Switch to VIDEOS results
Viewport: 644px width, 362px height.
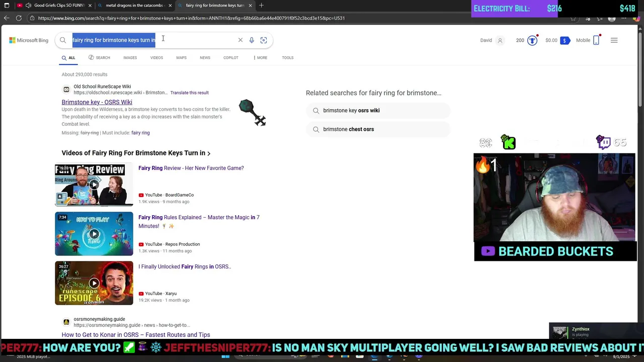156,58
